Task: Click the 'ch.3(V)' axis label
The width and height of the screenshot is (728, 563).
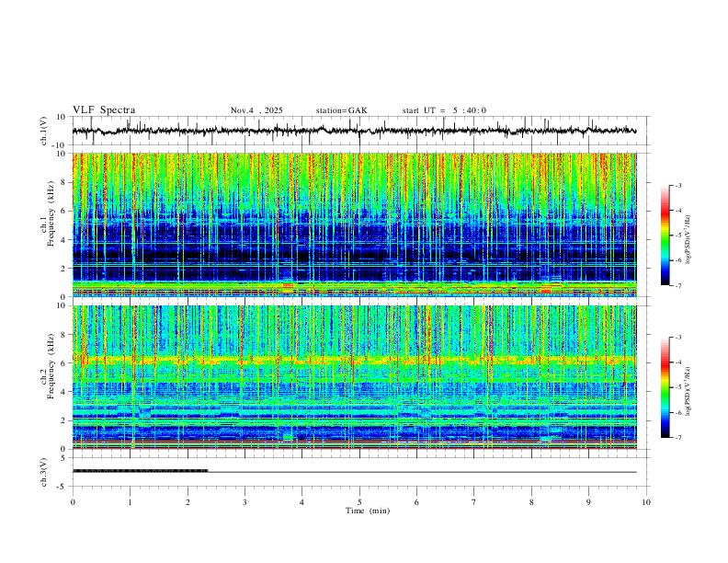Action: pyautogui.click(x=44, y=472)
